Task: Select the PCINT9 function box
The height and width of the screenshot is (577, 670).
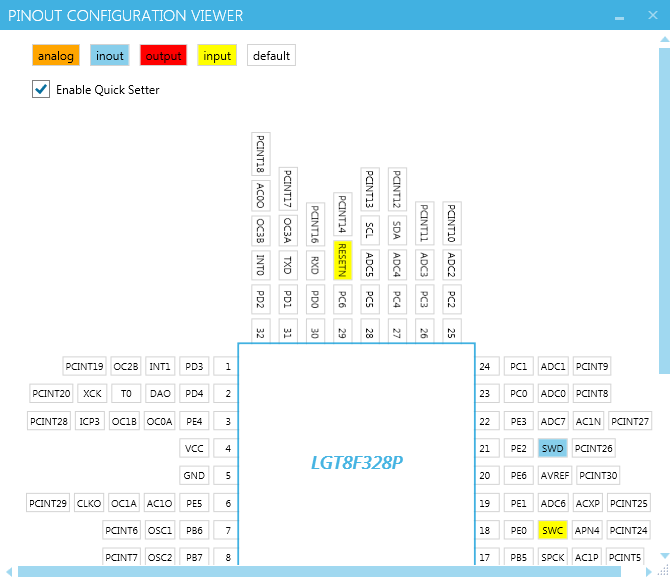Action: [x=592, y=366]
